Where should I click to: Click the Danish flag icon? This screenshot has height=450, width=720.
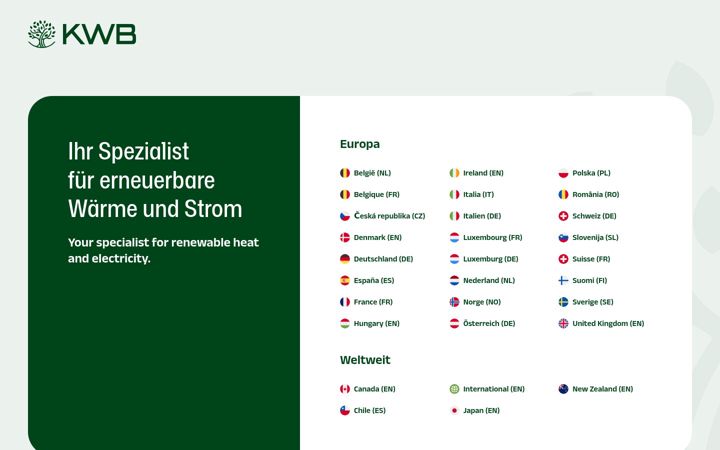click(x=345, y=238)
